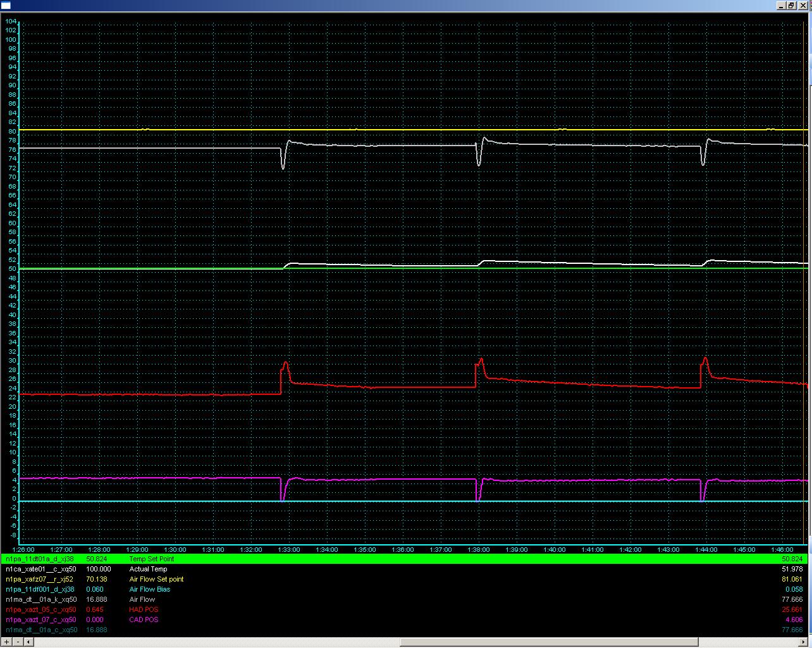Click the 1:33:00 time axis label
Image resolution: width=812 pixels, height=648 pixels.
289,549
